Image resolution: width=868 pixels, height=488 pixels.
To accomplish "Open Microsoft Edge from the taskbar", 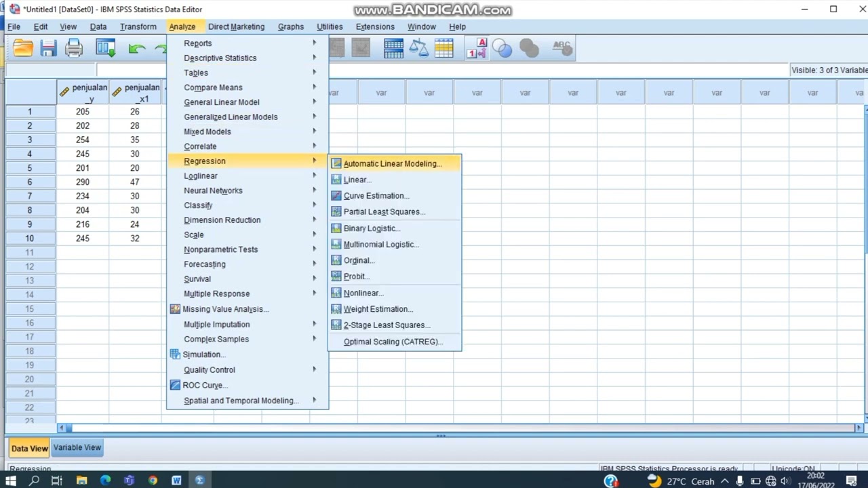I will coord(105,481).
